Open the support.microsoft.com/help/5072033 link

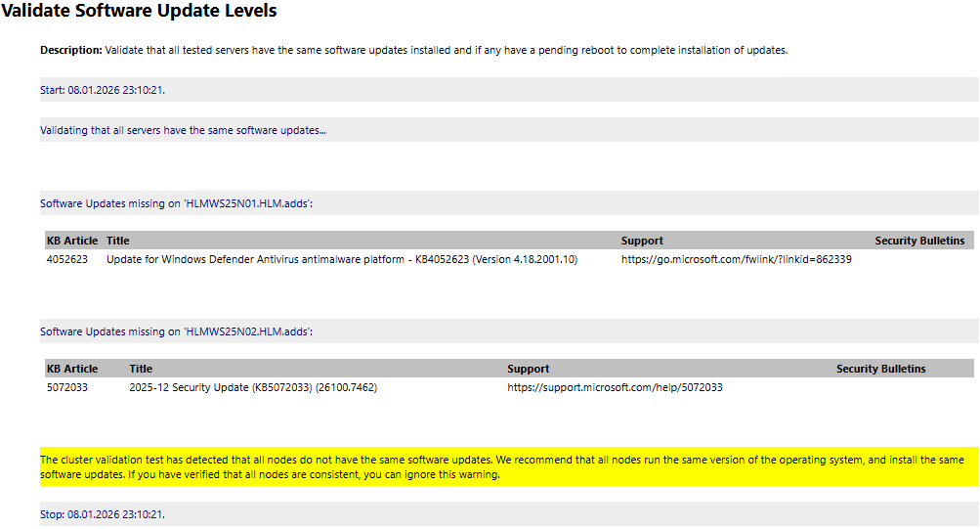click(615, 387)
